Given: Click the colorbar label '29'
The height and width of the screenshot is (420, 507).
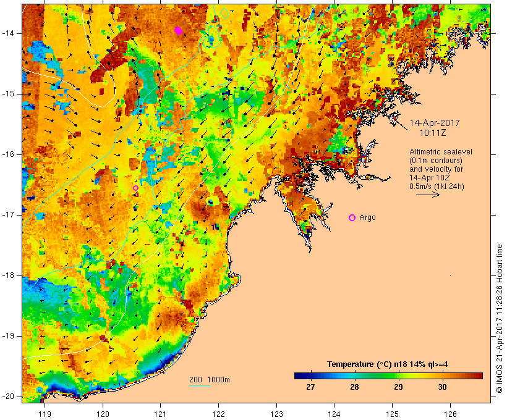Looking at the screenshot, I should 398,387.
